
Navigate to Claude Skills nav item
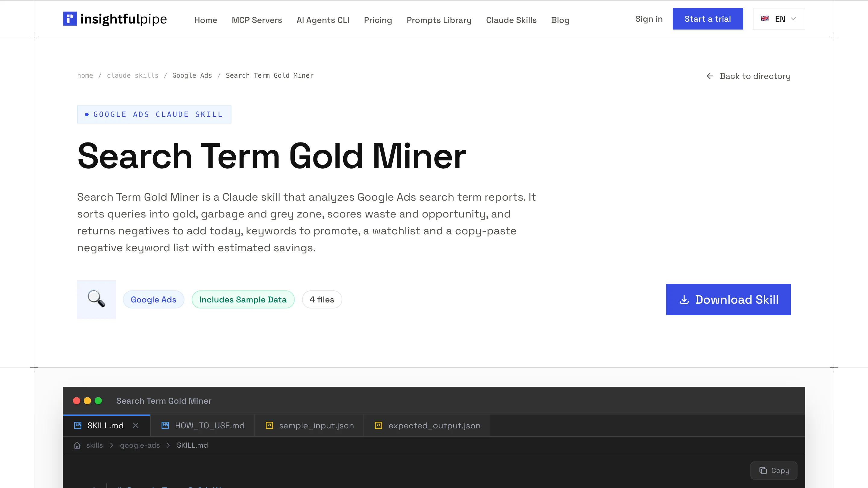click(x=511, y=20)
